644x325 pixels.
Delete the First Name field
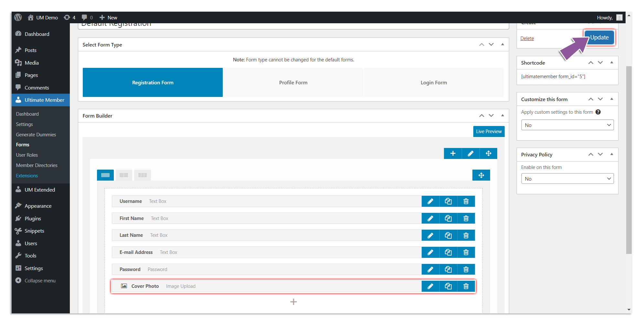point(466,218)
